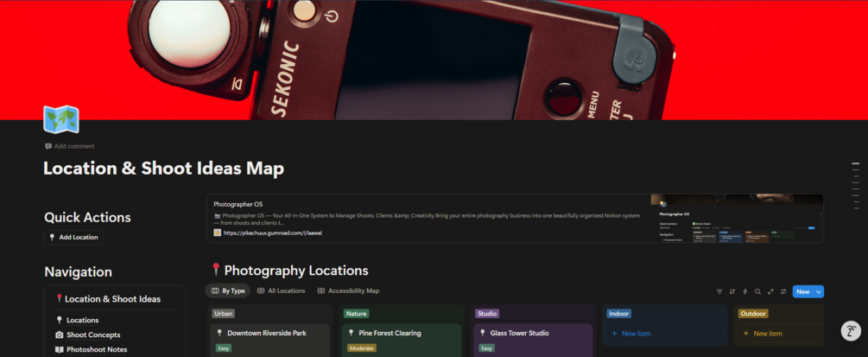Click the round palm tree floating button
This screenshot has width=868, height=357.
coord(851,331)
